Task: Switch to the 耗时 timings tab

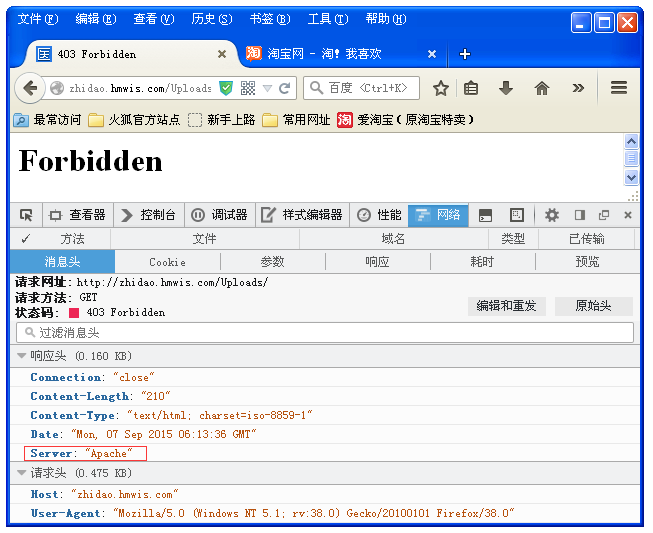Action: coord(482,262)
